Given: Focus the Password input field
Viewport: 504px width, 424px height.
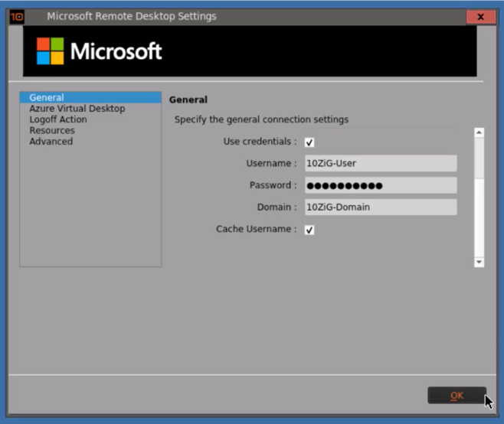Looking at the screenshot, I should [x=381, y=185].
